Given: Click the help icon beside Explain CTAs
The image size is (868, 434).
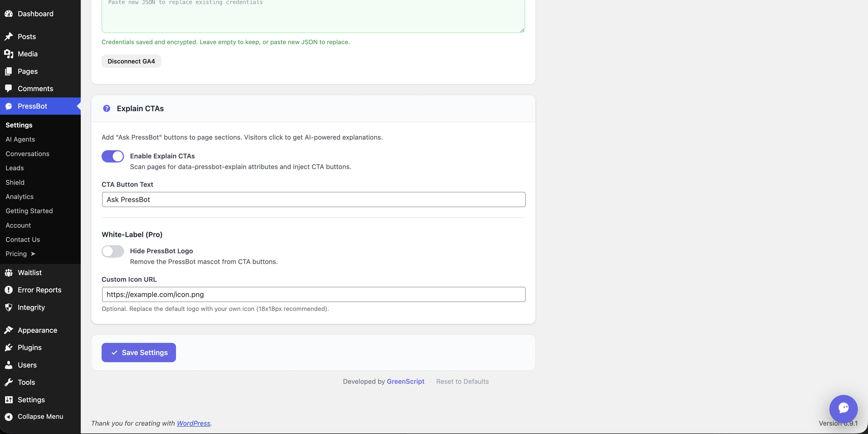Looking at the screenshot, I should (106, 108).
